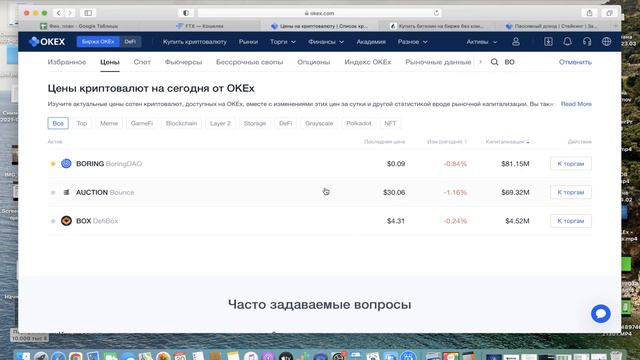Click К торгам for BORING
640x360 pixels.
click(571, 164)
